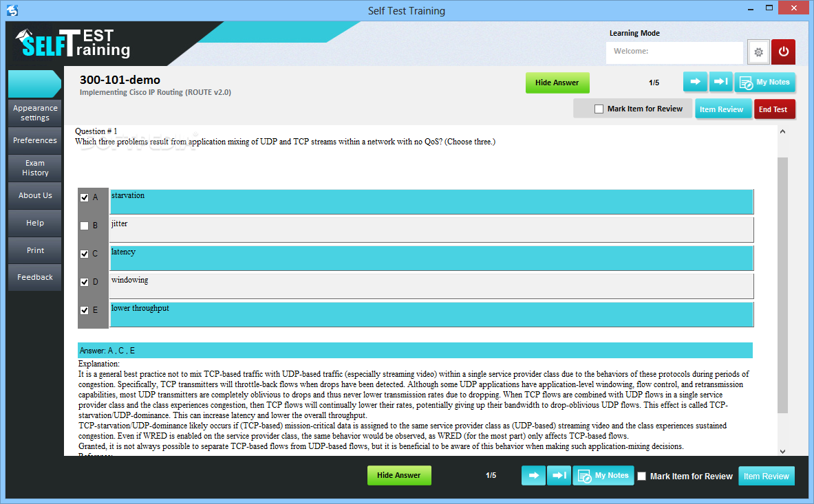Screen dimensions: 814x504
Task: Click the Question # 1 label
Action: tap(96, 131)
